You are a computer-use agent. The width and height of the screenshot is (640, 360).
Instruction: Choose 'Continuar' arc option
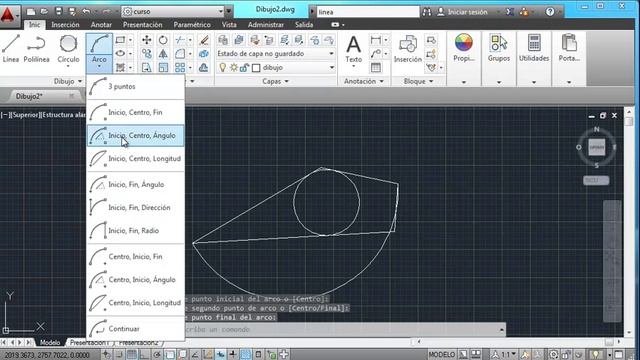pyautogui.click(x=136, y=329)
